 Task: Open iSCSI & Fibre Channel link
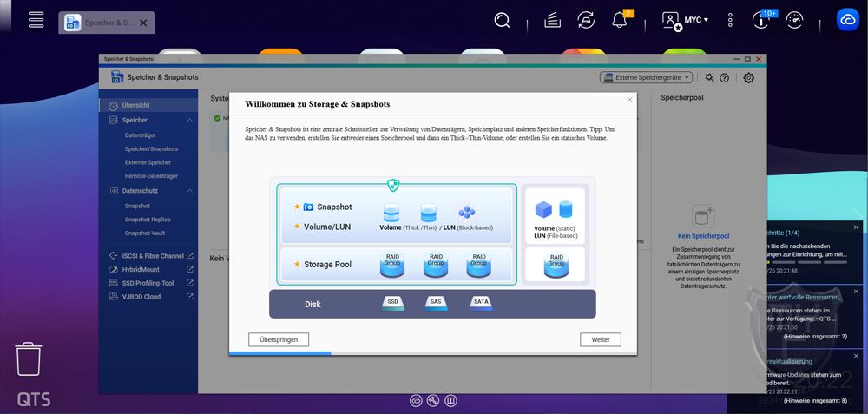(x=153, y=256)
